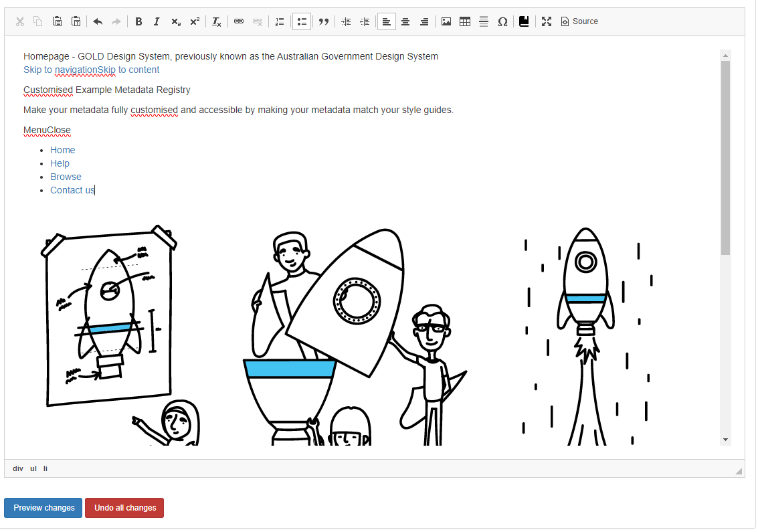The width and height of the screenshot is (758, 532).
Task: Open the special character Omega icon
Action: pos(502,21)
